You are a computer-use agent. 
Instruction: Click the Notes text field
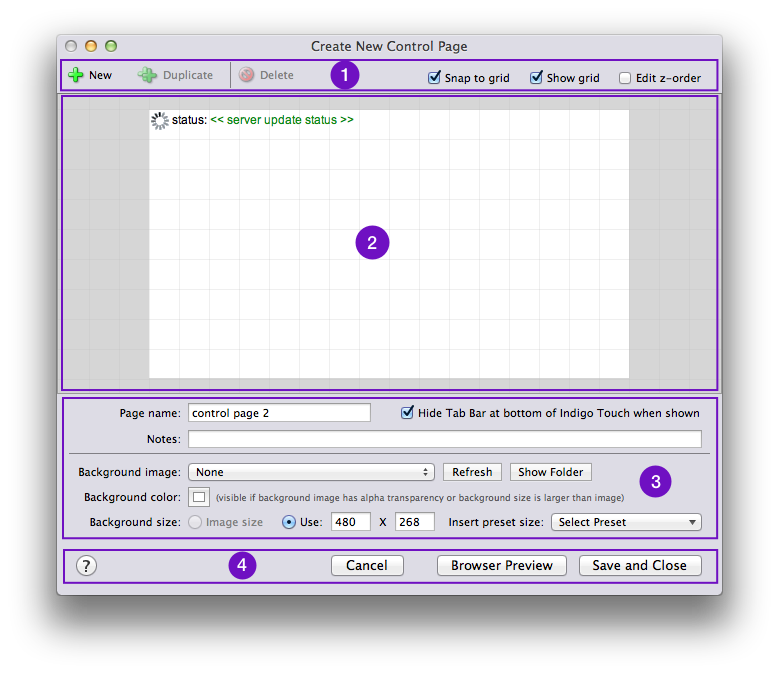pos(445,439)
